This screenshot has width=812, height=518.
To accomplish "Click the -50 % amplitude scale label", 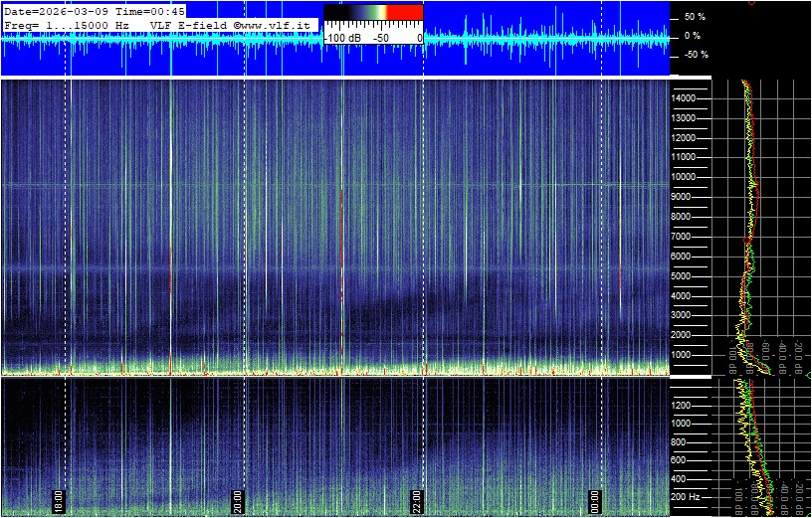I will point(693,55).
